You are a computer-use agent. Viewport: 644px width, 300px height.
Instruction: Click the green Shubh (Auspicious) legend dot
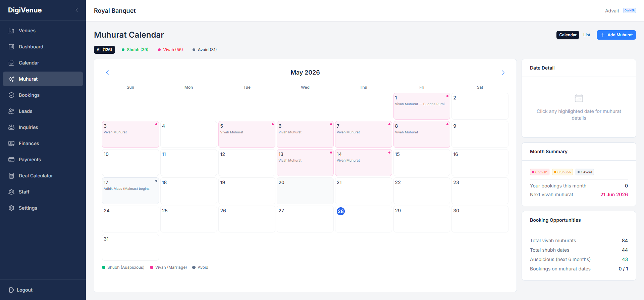(x=104, y=267)
